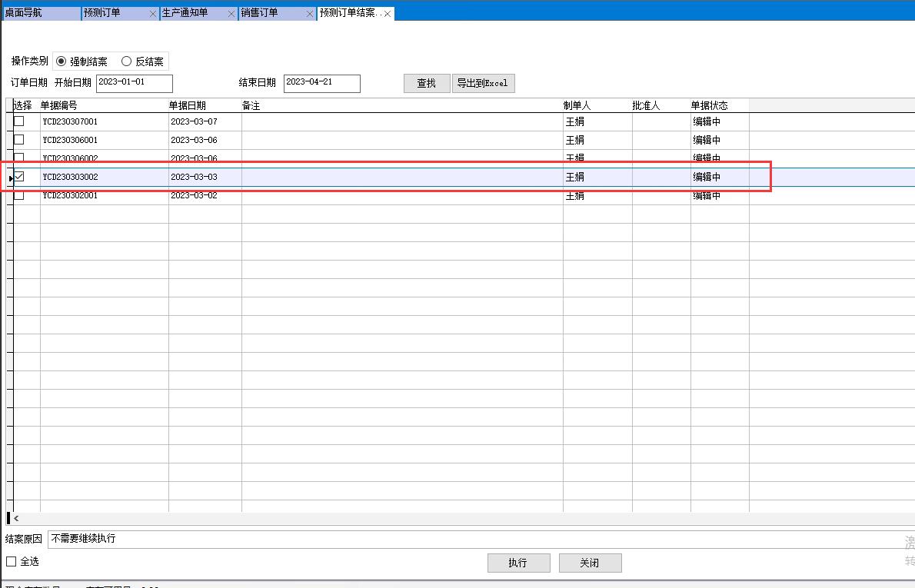Close the 预测订单结案 tab
The height and width of the screenshot is (588, 915).
point(388,14)
